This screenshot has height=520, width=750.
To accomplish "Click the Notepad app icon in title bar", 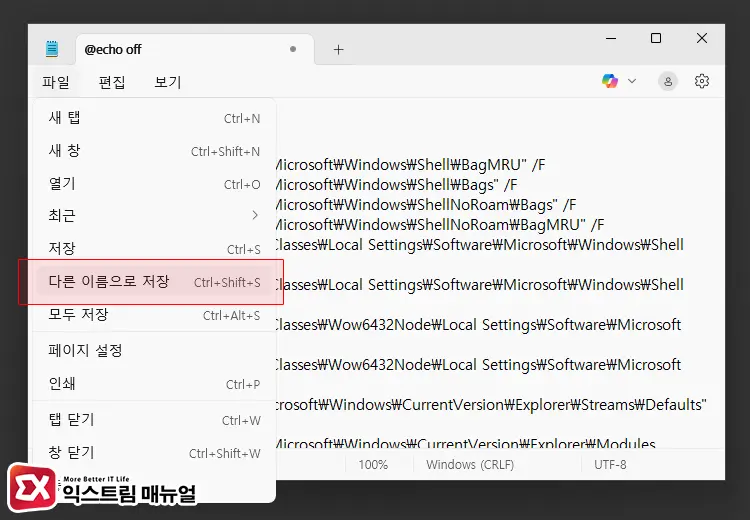I will (x=52, y=49).
